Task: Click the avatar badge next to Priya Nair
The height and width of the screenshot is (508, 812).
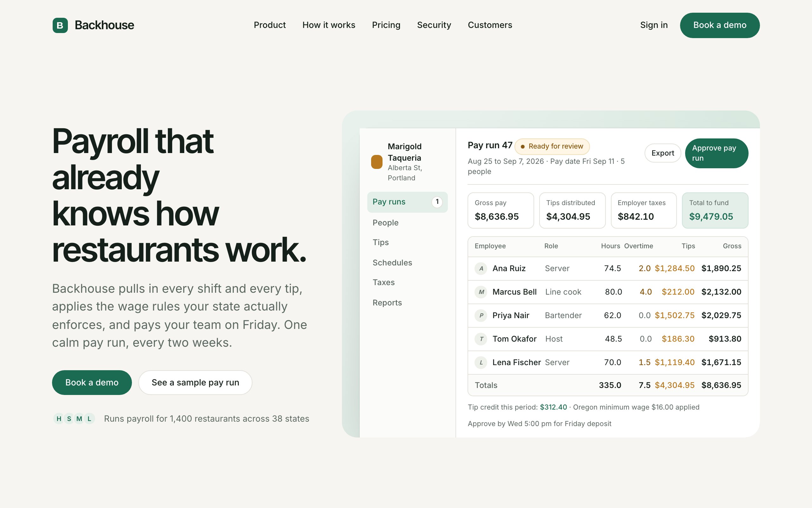Action: [481, 316]
